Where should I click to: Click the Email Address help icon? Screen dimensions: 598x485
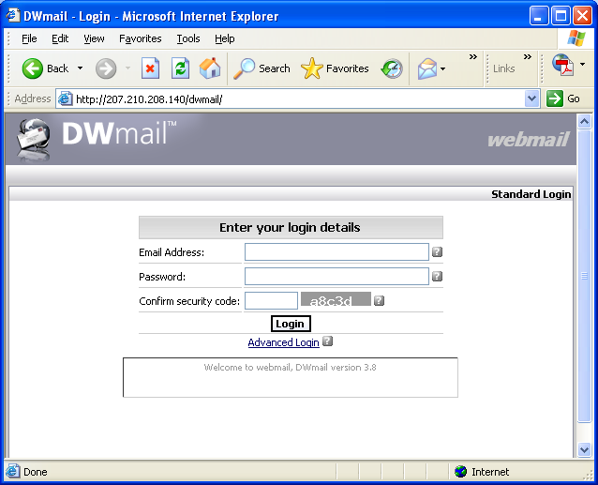437,252
